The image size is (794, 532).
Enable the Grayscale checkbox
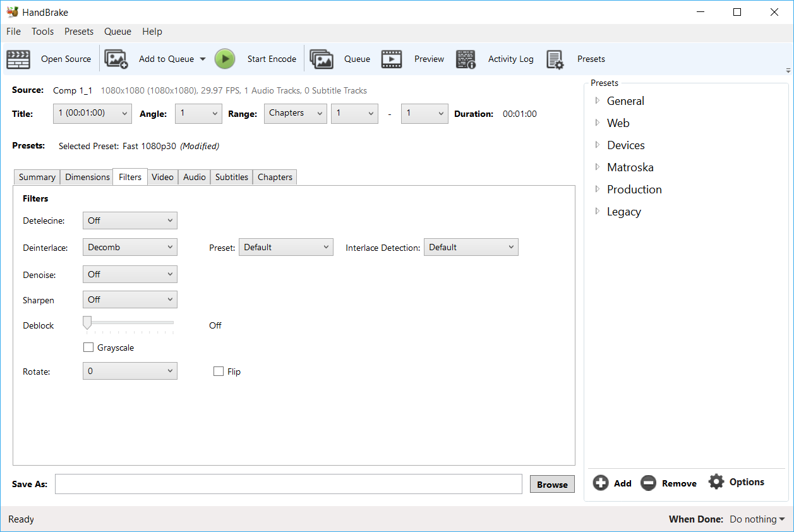pyautogui.click(x=88, y=348)
